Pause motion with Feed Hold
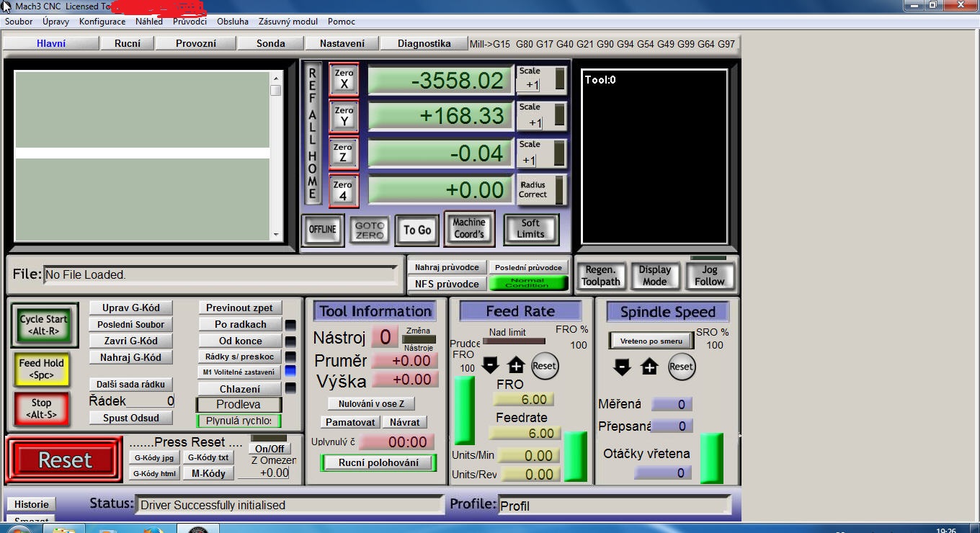This screenshot has width=980, height=533. (41, 369)
